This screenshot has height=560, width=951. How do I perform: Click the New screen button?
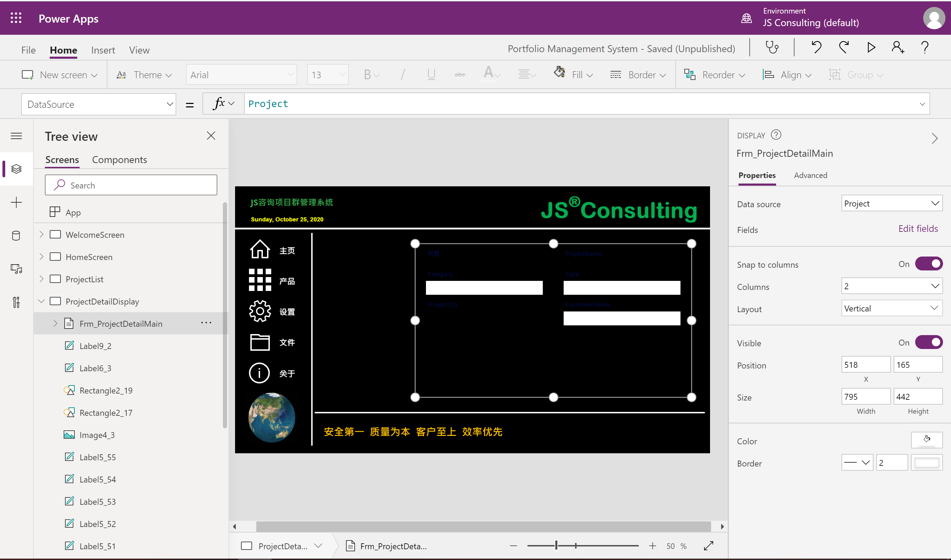point(59,75)
